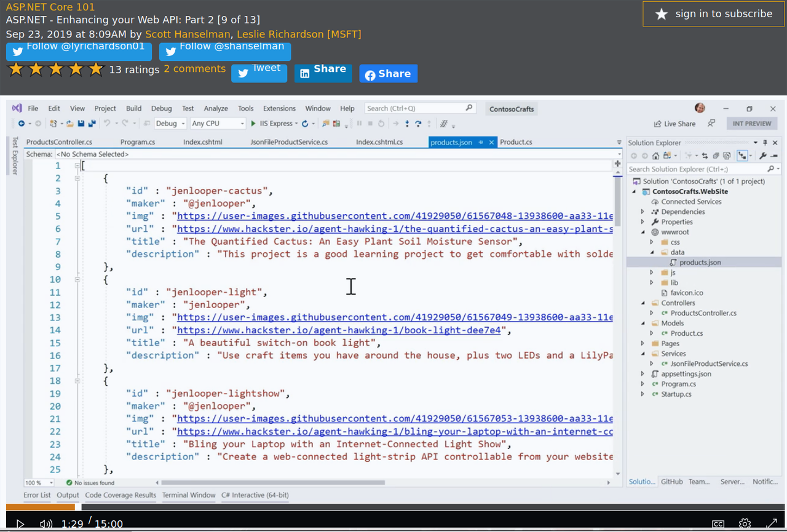Toggle Solution Explorer preview selected items
This screenshot has height=532, width=787.
point(743,156)
